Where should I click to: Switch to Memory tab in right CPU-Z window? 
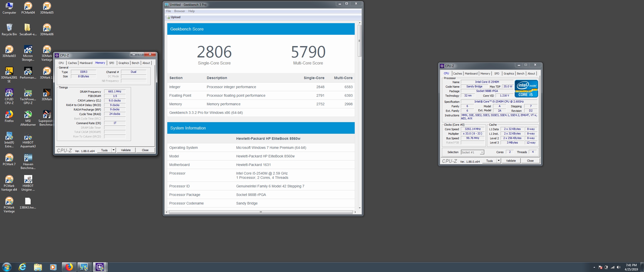485,74
